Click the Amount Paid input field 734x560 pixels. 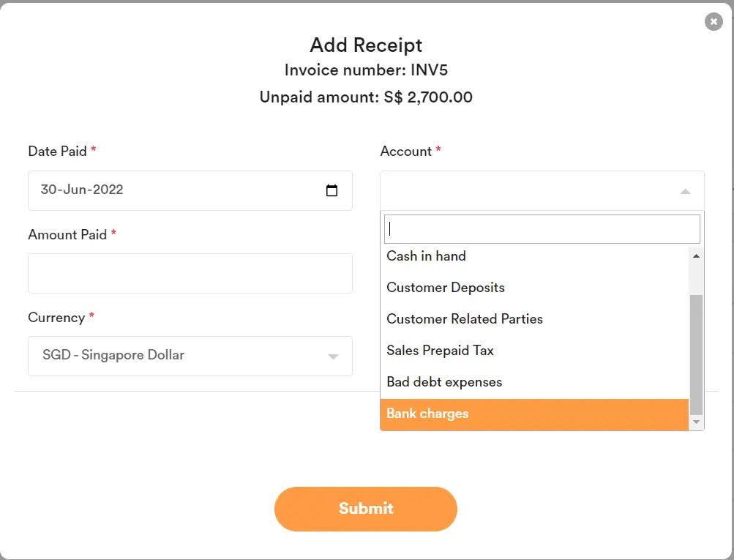(x=190, y=273)
